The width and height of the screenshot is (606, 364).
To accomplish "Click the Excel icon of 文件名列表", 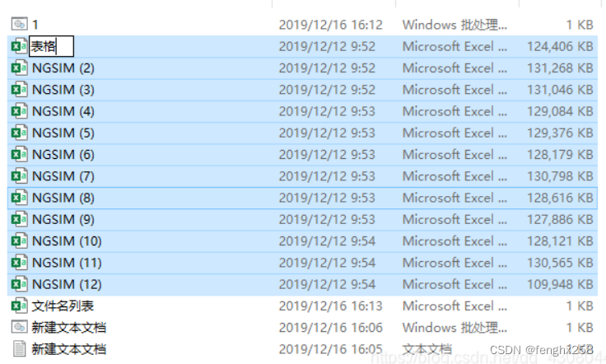I will [x=19, y=306].
